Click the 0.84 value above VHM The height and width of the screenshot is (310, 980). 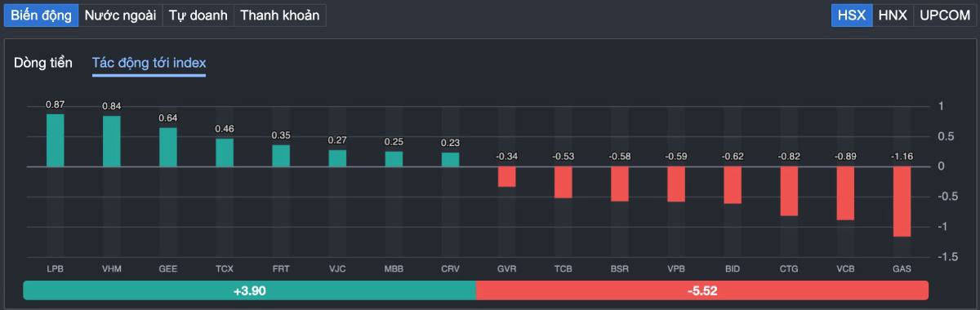coord(112,106)
